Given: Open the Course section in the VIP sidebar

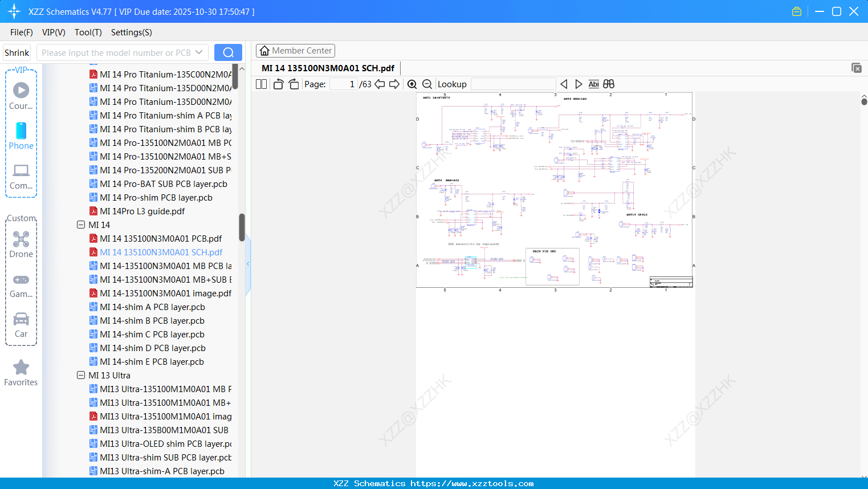Looking at the screenshot, I should click(x=21, y=96).
